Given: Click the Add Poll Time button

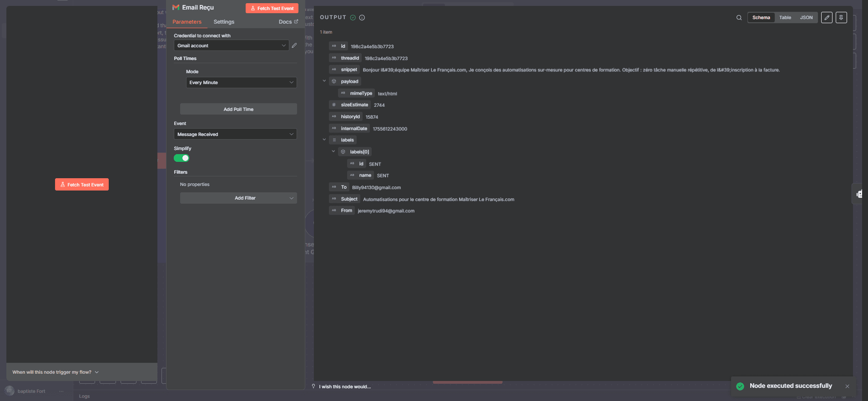Looking at the screenshot, I should tap(238, 109).
